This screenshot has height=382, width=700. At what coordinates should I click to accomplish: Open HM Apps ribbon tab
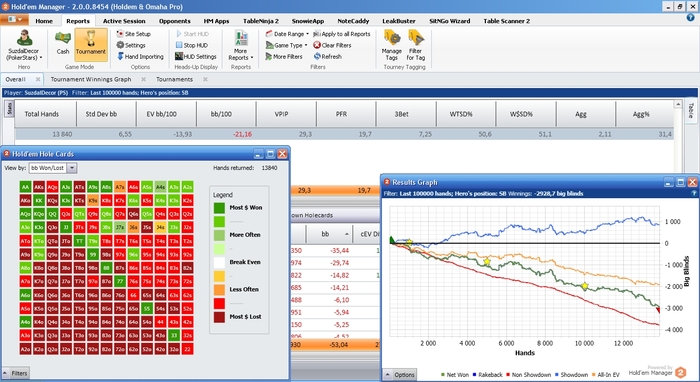coord(216,21)
